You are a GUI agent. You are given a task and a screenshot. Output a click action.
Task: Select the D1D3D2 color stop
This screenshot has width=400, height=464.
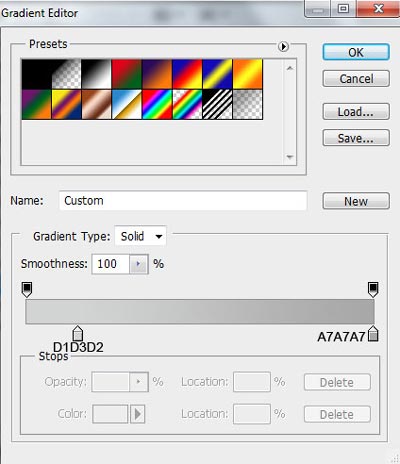(x=77, y=333)
